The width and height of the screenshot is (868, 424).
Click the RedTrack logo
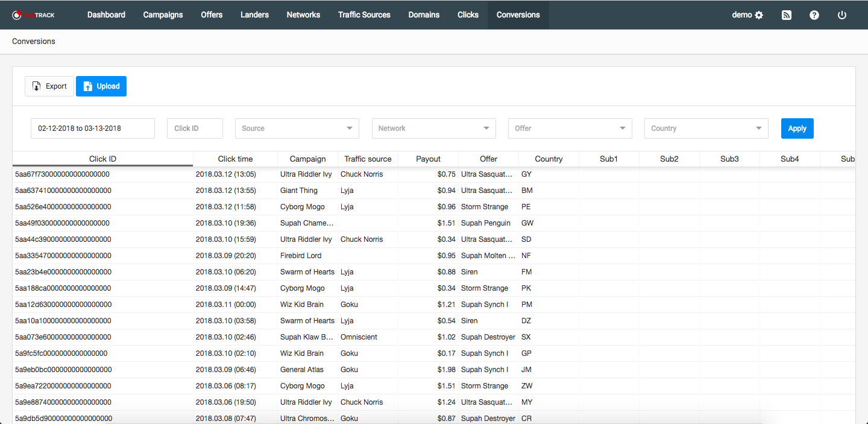pyautogui.click(x=34, y=14)
